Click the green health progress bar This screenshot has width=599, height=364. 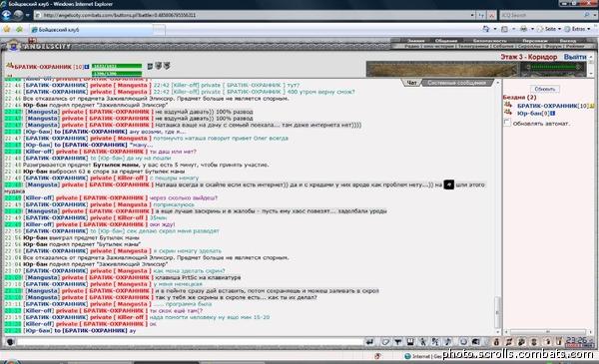point(117,66)
